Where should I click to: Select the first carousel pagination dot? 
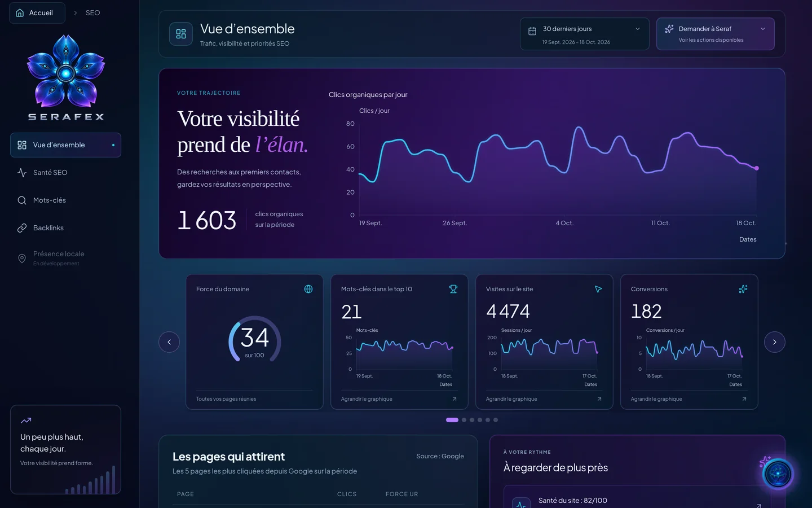click(452, 420)
